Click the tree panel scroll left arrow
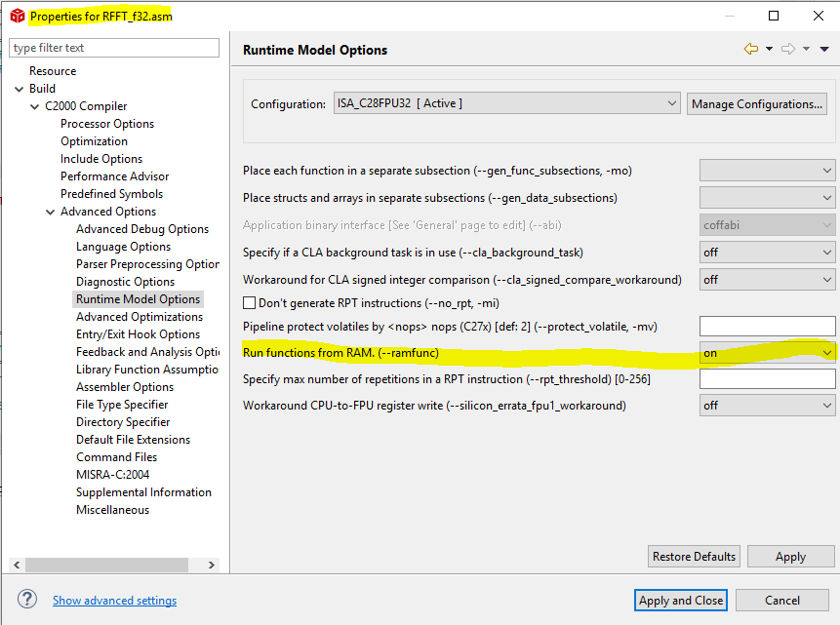840x625 pixels. coord(17,565)
